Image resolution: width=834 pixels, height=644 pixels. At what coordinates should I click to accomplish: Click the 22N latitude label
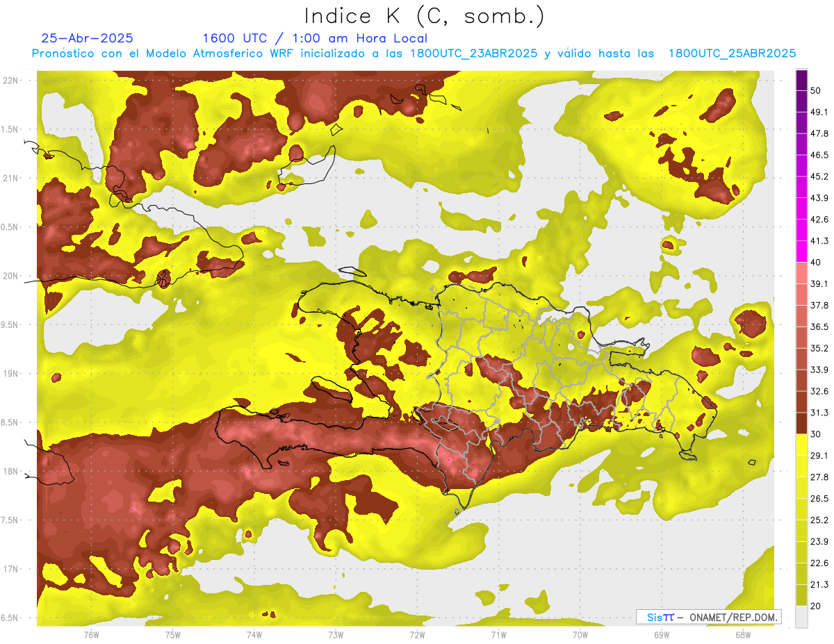click(12, 81)
